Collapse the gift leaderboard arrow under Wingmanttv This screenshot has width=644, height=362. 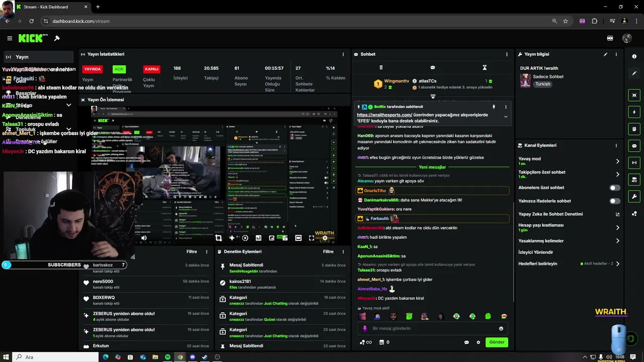click(x=433, y=96)
